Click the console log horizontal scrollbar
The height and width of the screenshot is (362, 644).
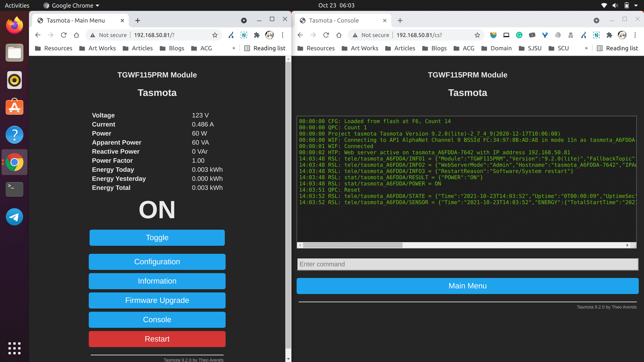(353, 245)
